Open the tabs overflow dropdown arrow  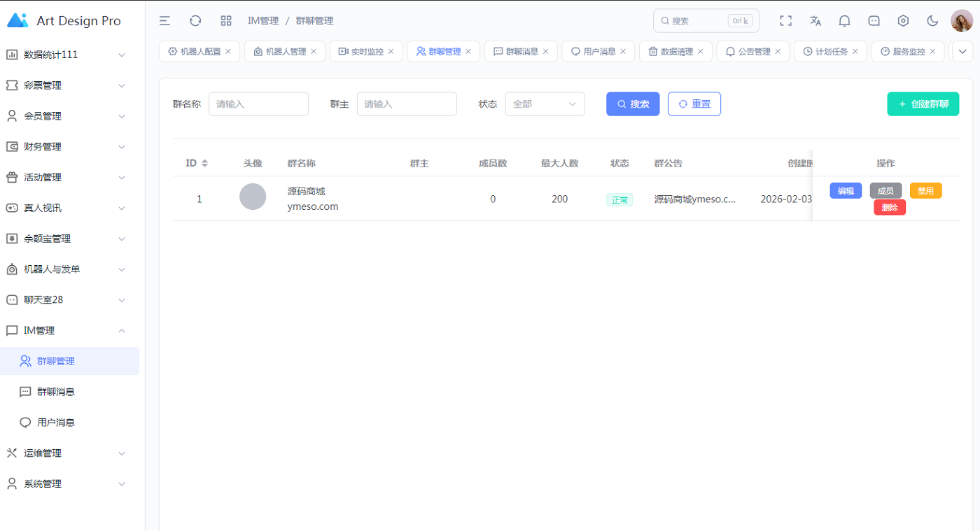coord(963,51)
